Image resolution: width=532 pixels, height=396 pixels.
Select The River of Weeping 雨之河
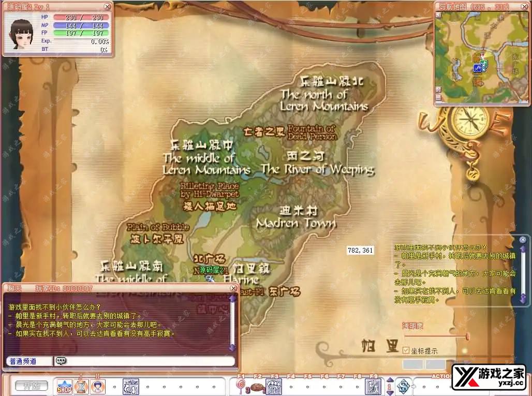pyautogui.click(x=318, y=163)
